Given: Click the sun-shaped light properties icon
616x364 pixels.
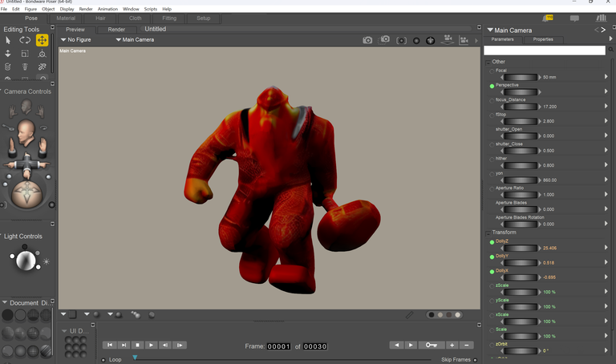Looking at the screenshot, I should click(47, 261).
